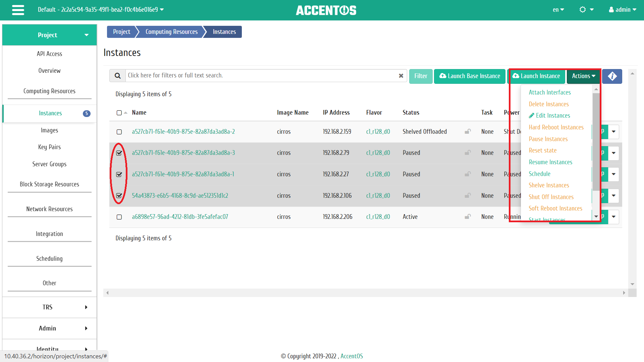This screenshot has width=644, height=362.
Task: Open the admin user dropdown
Action: (x=623, y=10)
